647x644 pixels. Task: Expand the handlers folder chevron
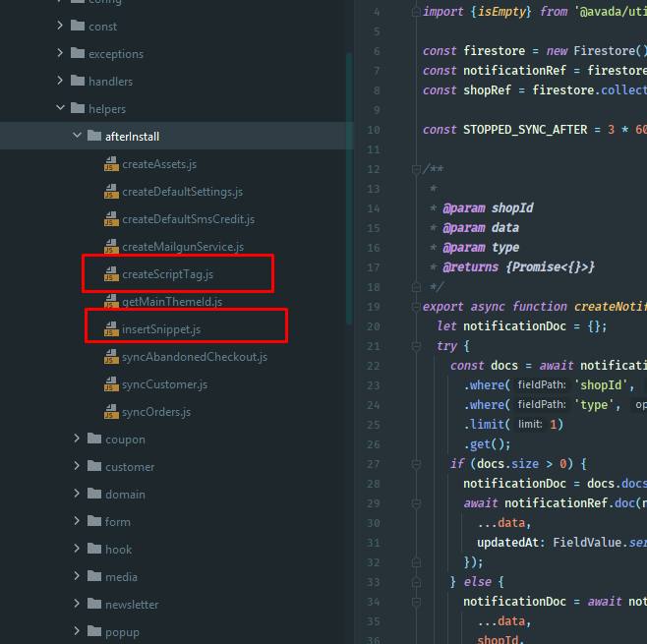pyautogui.click(x=61, y=82)
